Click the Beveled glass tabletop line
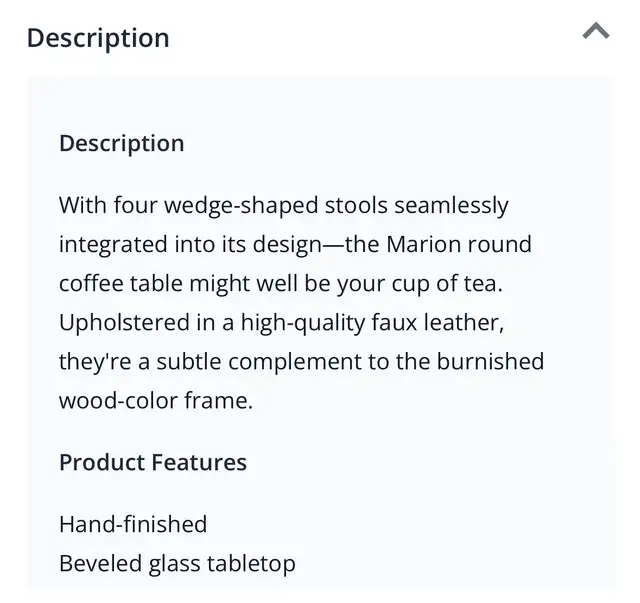The image size is (640, 603). click(177, 564)
